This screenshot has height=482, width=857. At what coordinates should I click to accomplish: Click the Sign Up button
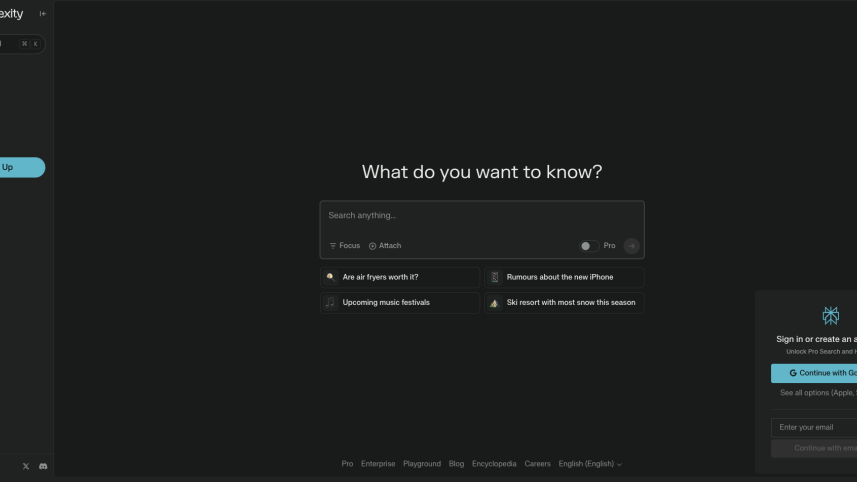click(20, 167)
